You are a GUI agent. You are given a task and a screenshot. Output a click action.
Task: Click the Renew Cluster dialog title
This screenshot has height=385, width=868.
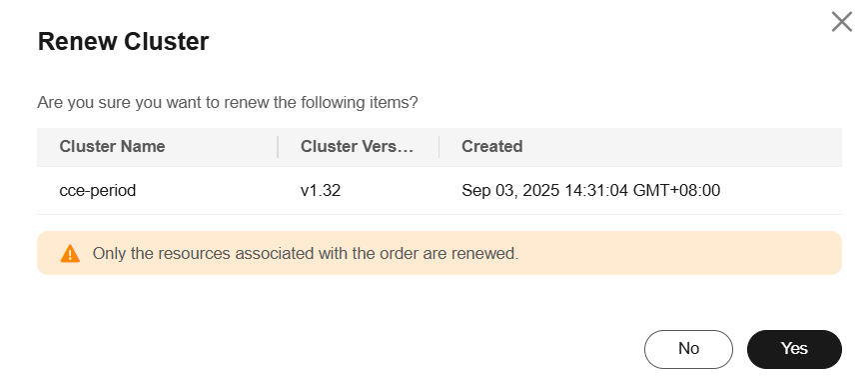click(x=123, y=42)
